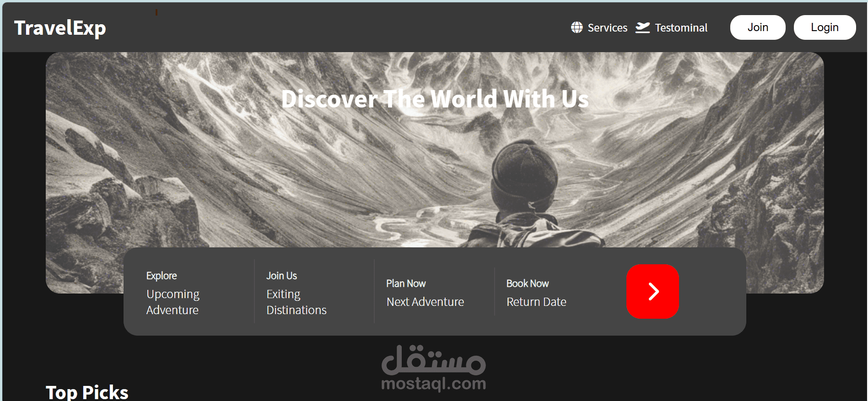Click the Discover The World With Us headline
Screen dimensions: 868x401
point(435,99)
